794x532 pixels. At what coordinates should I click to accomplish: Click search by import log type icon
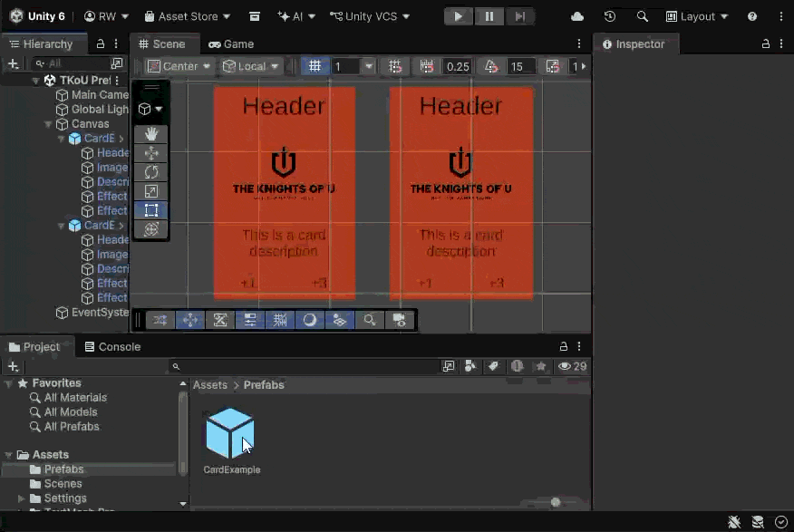coord(517,366)
